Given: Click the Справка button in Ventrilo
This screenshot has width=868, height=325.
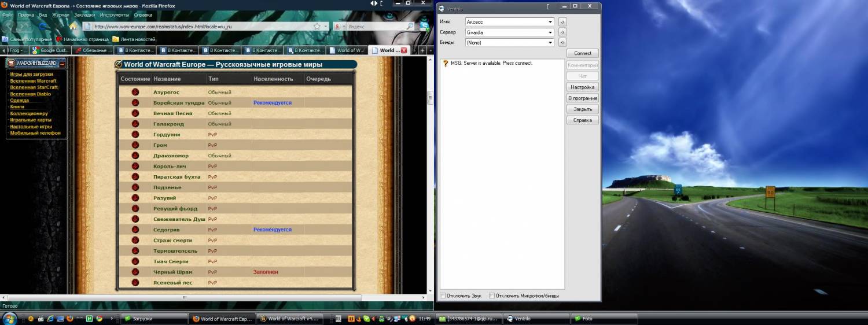Looking at the screenshot, I should tap(583, 120).
